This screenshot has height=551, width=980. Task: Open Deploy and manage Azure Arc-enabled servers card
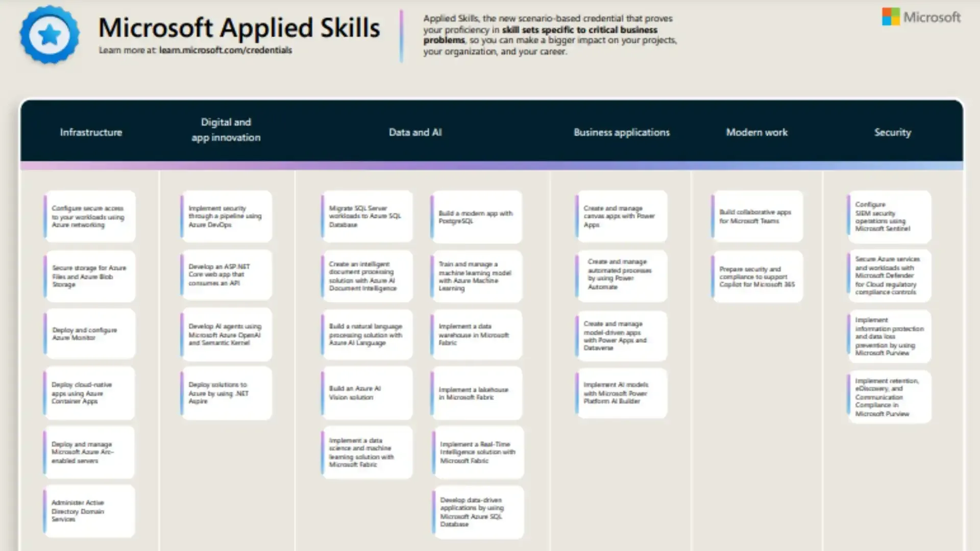(x=89, y=452)
